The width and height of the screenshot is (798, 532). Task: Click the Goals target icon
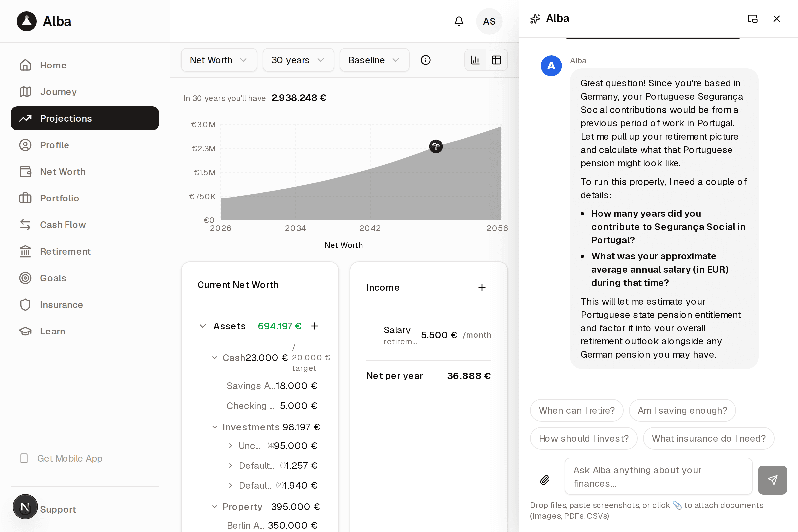(x=25, y=278)
